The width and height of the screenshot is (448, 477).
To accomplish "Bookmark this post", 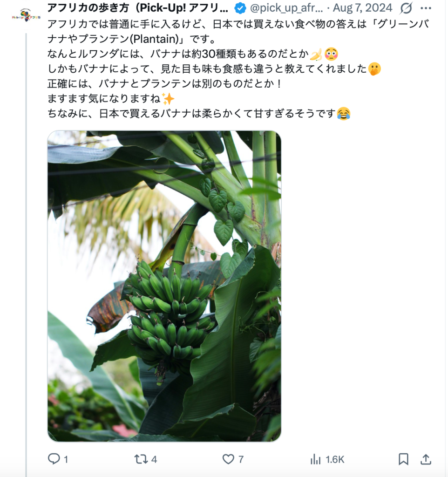I will (x=403, y=459).
